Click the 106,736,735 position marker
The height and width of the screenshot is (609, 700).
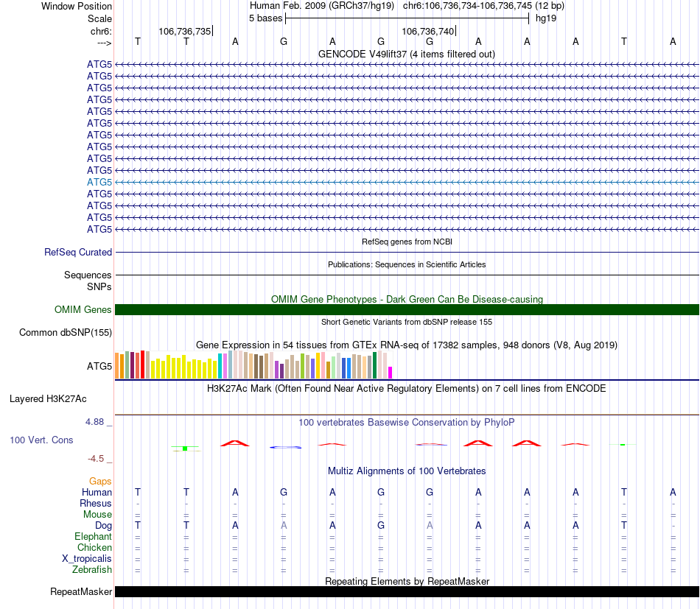pyautogui.click(x=185, y=31)
